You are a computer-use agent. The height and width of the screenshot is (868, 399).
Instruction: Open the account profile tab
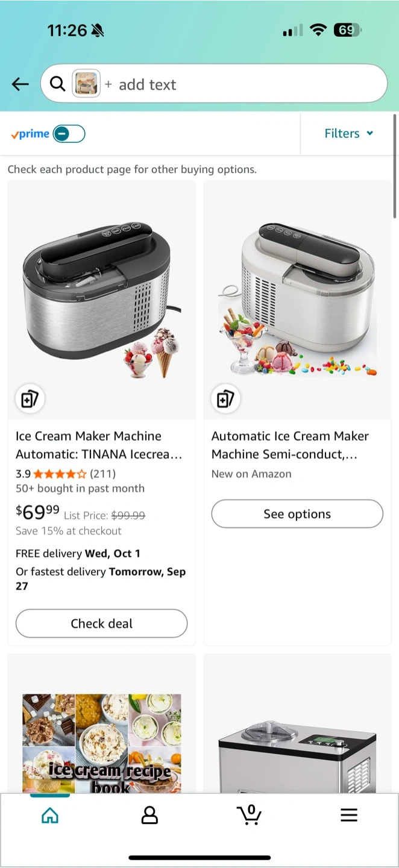pos(149,816)
